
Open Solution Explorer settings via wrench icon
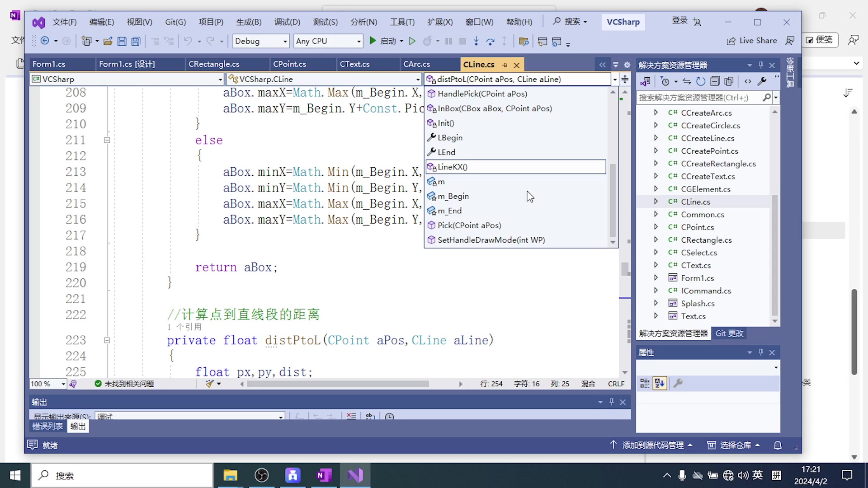(762, 81)
